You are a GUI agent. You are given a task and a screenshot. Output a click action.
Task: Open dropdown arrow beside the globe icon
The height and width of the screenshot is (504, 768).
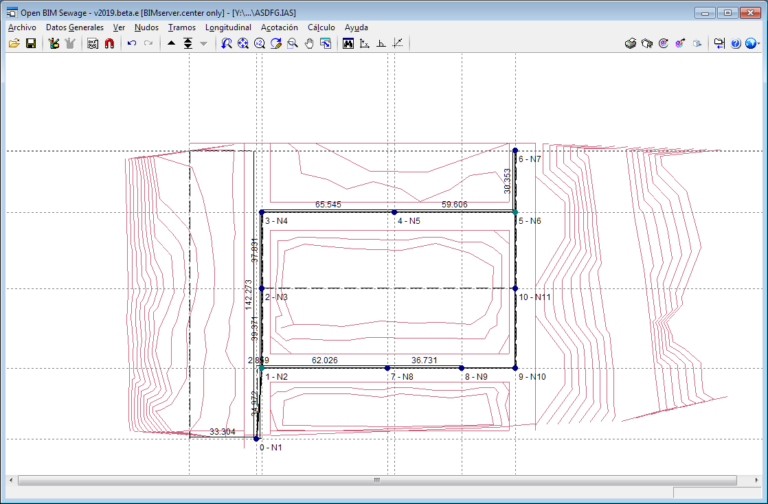click(x=759, y=44)
